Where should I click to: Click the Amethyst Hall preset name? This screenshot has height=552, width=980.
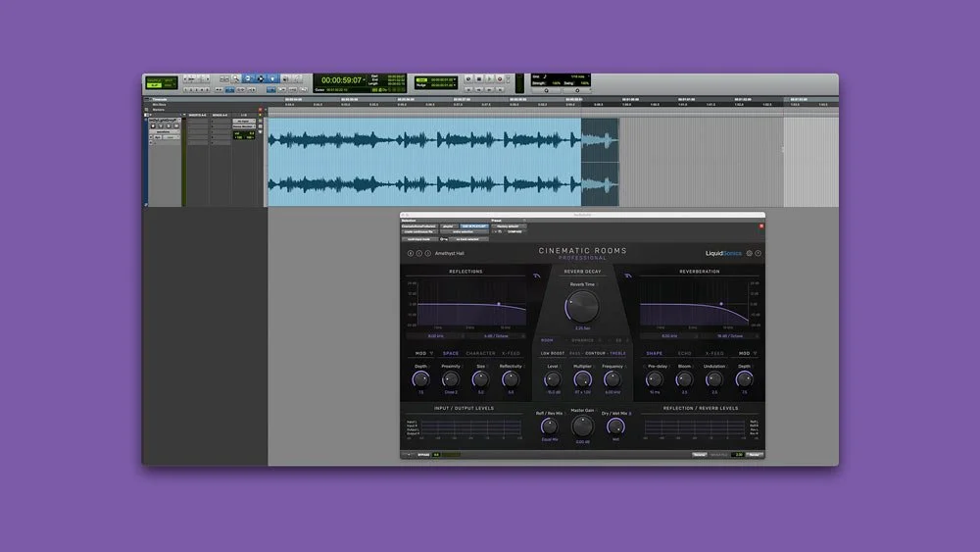(450, 253)
